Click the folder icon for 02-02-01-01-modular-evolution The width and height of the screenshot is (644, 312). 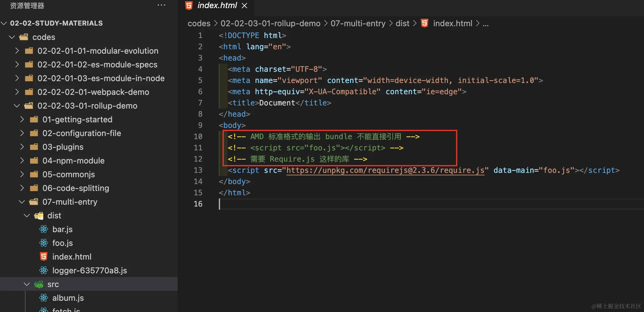[x=29, y=51]
